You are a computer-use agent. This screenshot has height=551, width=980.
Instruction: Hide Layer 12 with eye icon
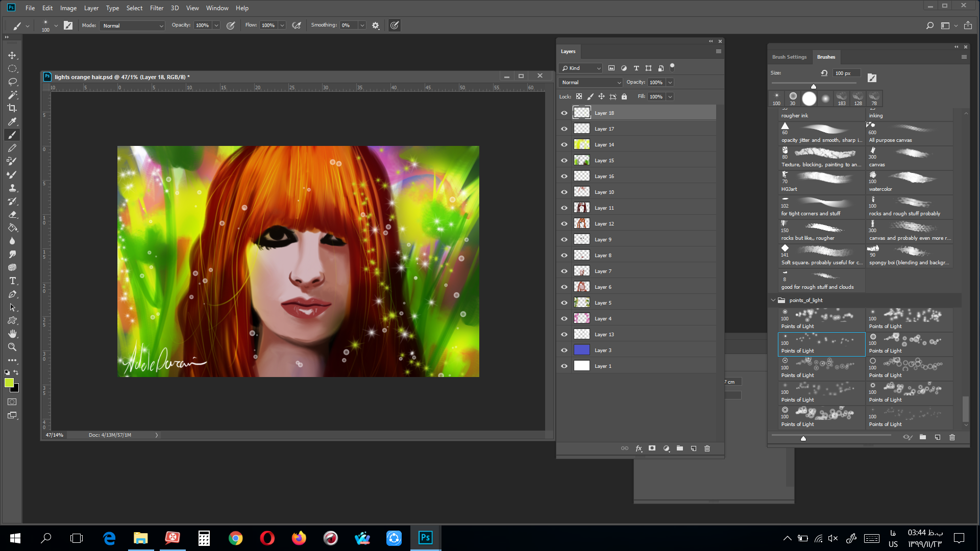tap(564, 224)
